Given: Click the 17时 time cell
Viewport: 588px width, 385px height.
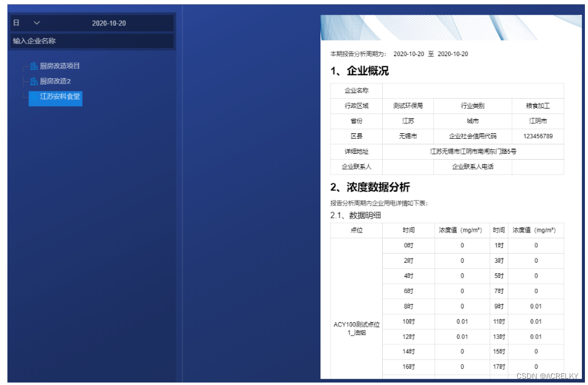Looking at the screenshot, I should pyautogui.click(x=499, y=366).
